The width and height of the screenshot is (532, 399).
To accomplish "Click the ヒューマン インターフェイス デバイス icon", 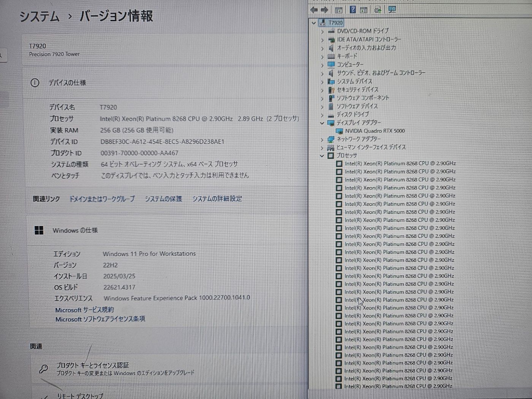I will tap(331, 147).
